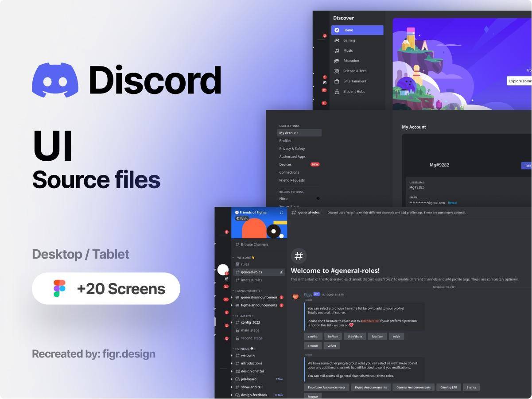This screenshot has width=532, height=399.
Task: Click the Edit button next to Mg#9282
Action: point(527,166)
